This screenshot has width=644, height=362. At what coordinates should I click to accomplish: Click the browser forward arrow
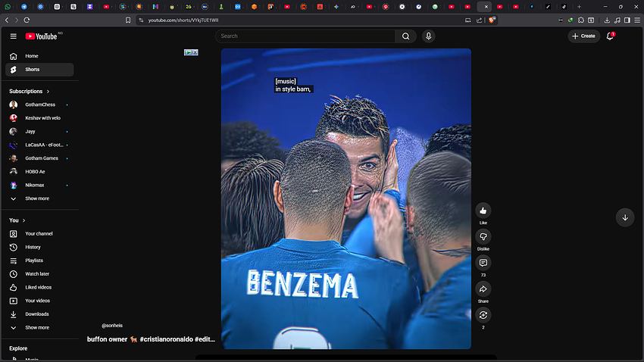tap(17, 20)
